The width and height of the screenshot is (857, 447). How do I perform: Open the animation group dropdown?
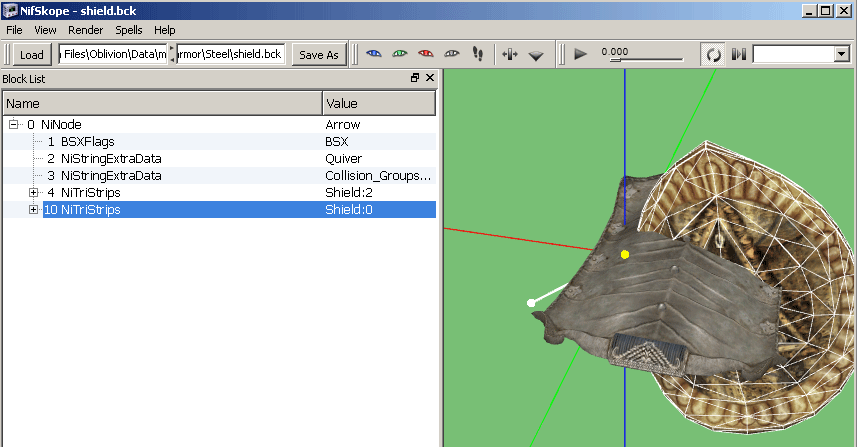click(842, 54)
